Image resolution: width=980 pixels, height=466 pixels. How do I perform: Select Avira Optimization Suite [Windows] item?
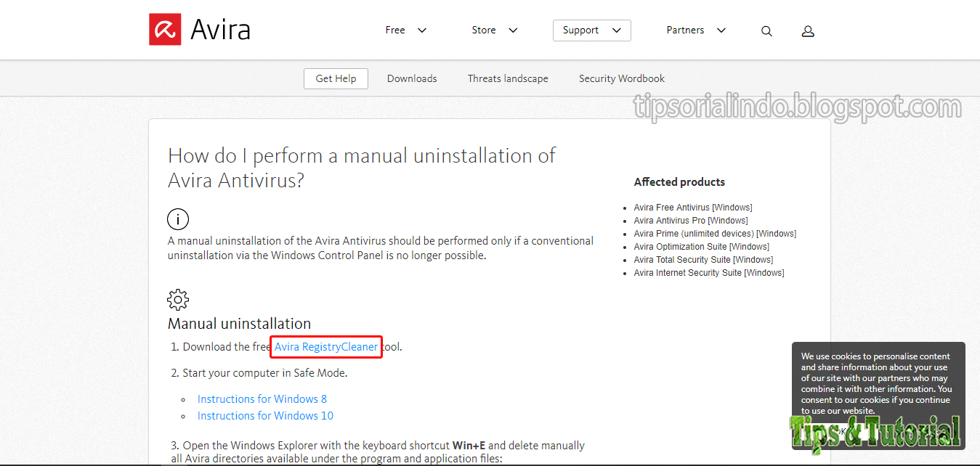(x=701, y=247)
